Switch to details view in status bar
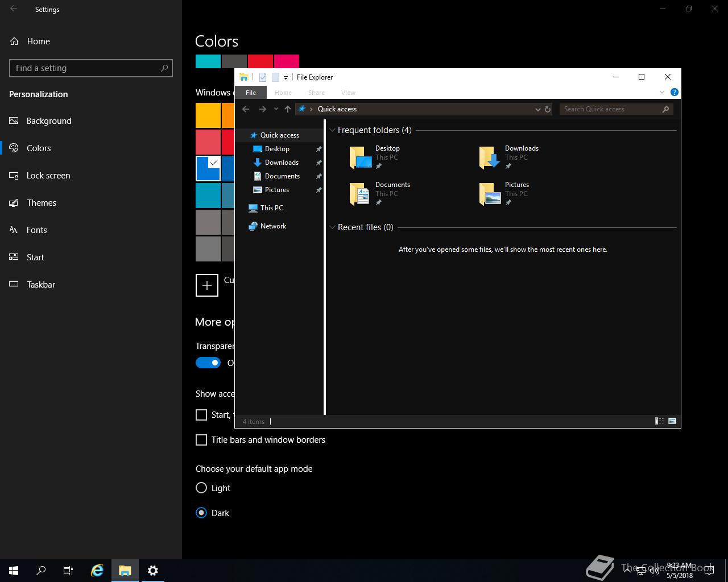Screen dimensions: 728x582 (660, 421)
